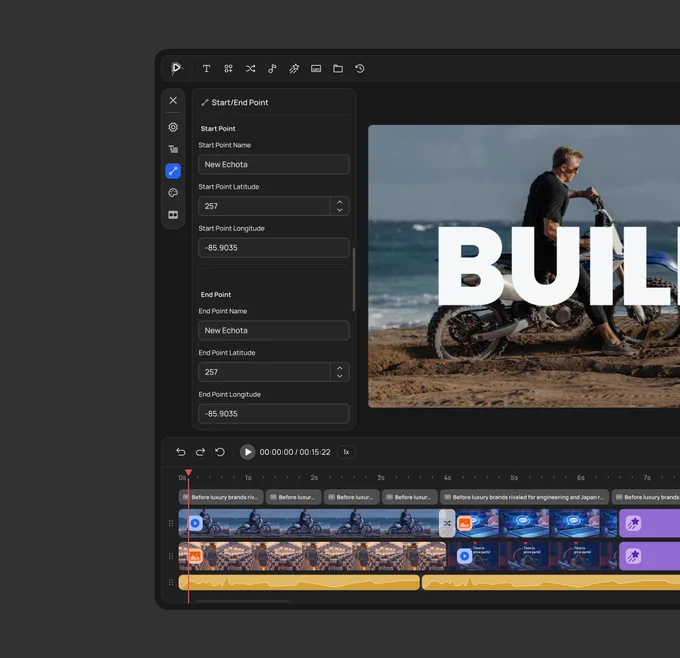The image size is (680, 658).
Task: Select the blue tech image clip, first track
Action: (536, 523)
